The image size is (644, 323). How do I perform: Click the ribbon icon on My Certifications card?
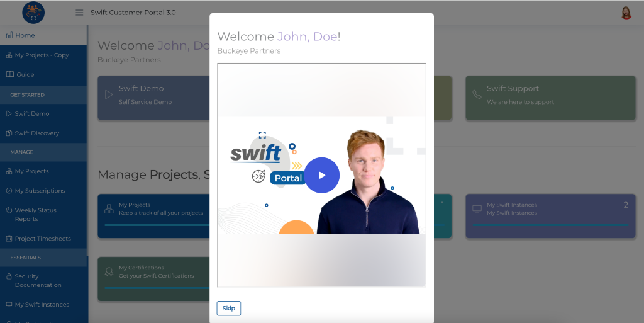click(x=109, y=271)
